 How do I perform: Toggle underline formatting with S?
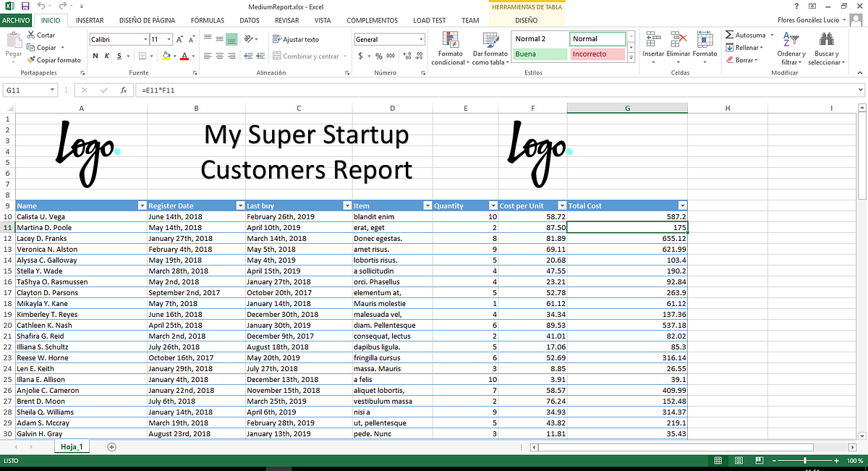click(118, 55)
